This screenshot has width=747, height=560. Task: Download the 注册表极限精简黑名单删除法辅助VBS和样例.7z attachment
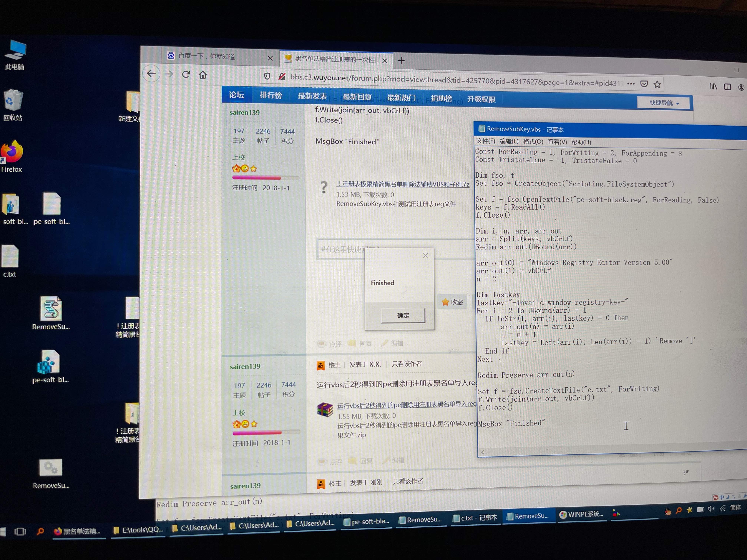[x=403, y=184]
